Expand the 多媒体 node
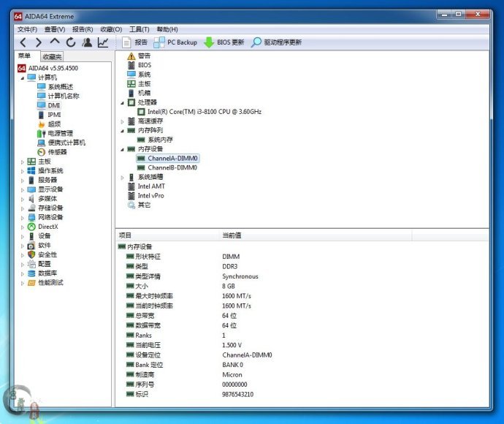The height and width of the screenshot is (424, 504). (x=23, y=200)
